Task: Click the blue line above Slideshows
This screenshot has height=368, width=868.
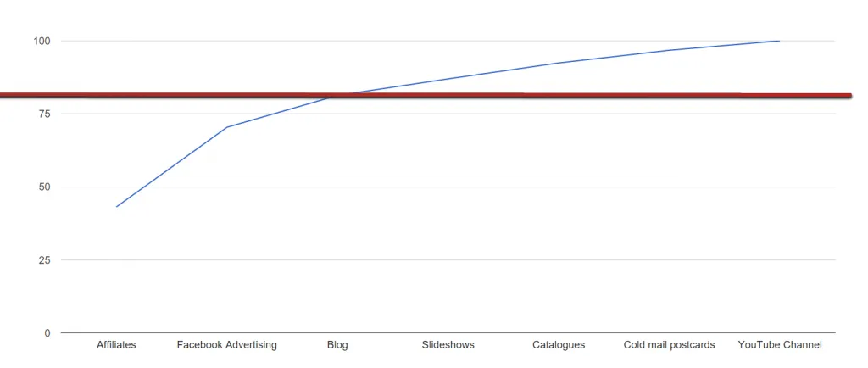Action: click(448, 79)
